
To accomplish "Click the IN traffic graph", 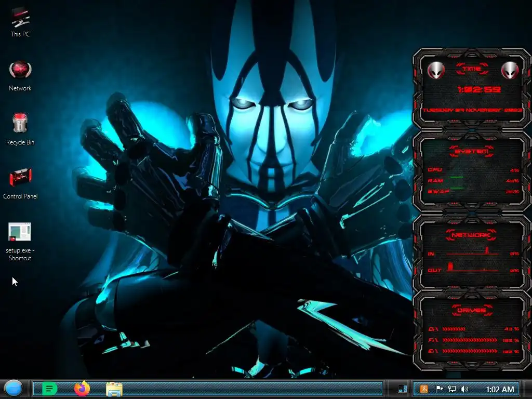I will point(472,251).
